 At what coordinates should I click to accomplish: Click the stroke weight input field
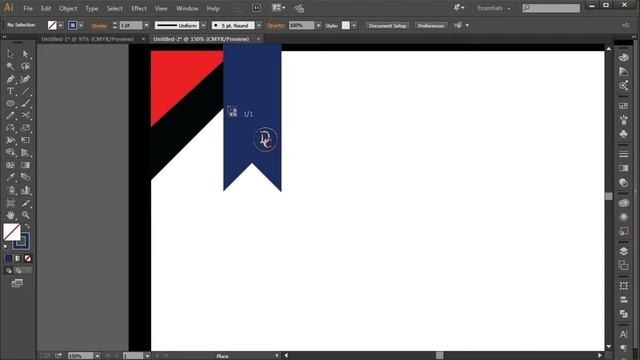click(131, 25)
